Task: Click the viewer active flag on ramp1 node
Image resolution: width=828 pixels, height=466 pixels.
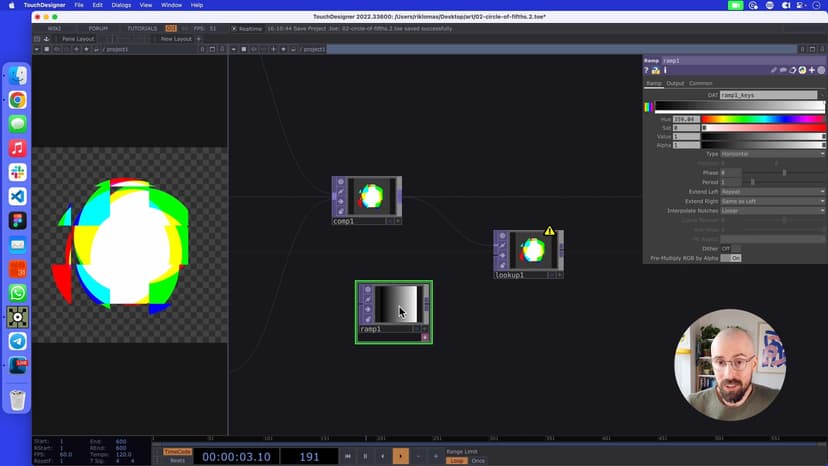Action: (425, 337)
